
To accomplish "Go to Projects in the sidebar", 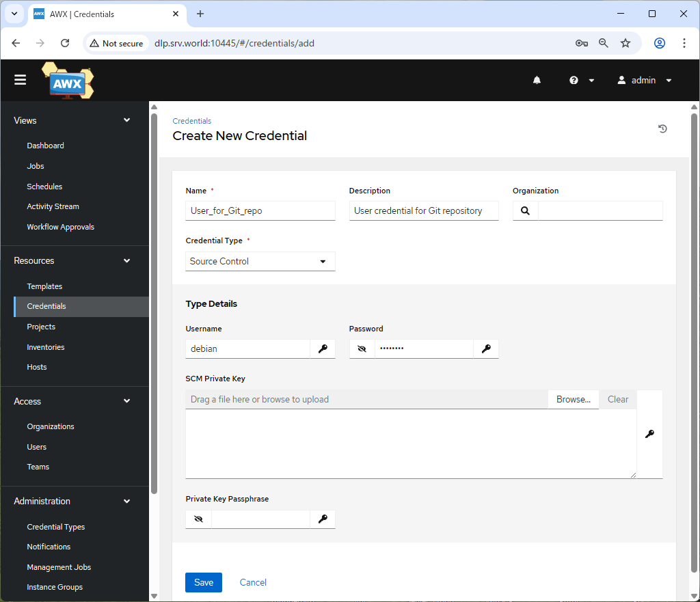I will click(x=41, y=327).
